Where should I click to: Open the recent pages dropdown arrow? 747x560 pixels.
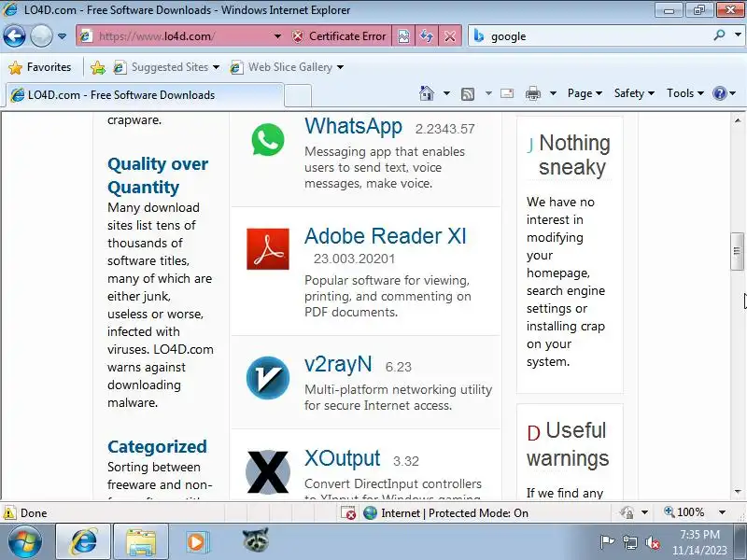pos(62,36)
